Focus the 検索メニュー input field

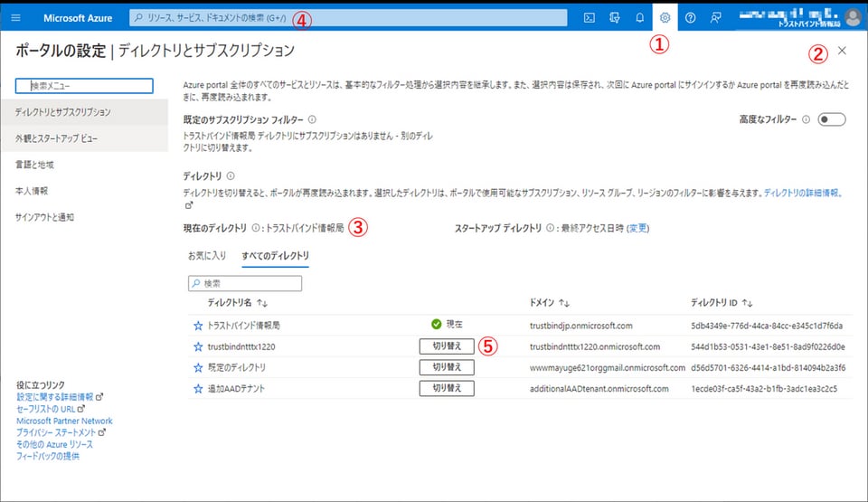point(84,86)
